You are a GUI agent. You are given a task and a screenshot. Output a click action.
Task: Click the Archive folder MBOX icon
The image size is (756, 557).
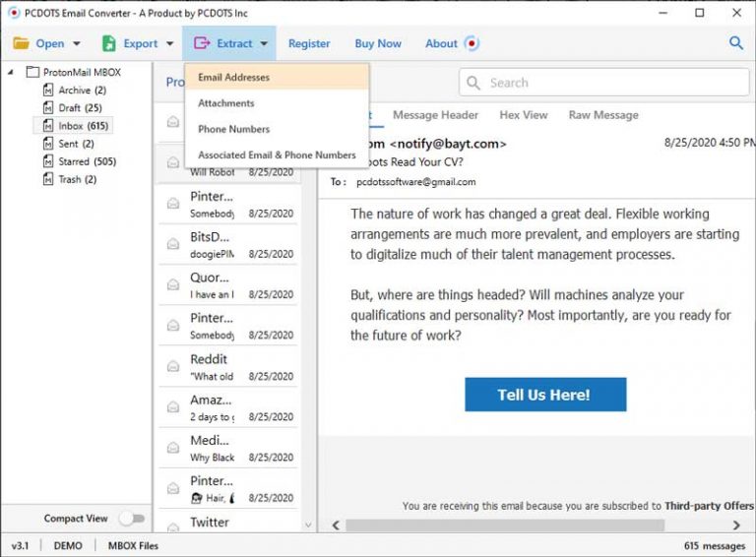click(x=48, y=91)
